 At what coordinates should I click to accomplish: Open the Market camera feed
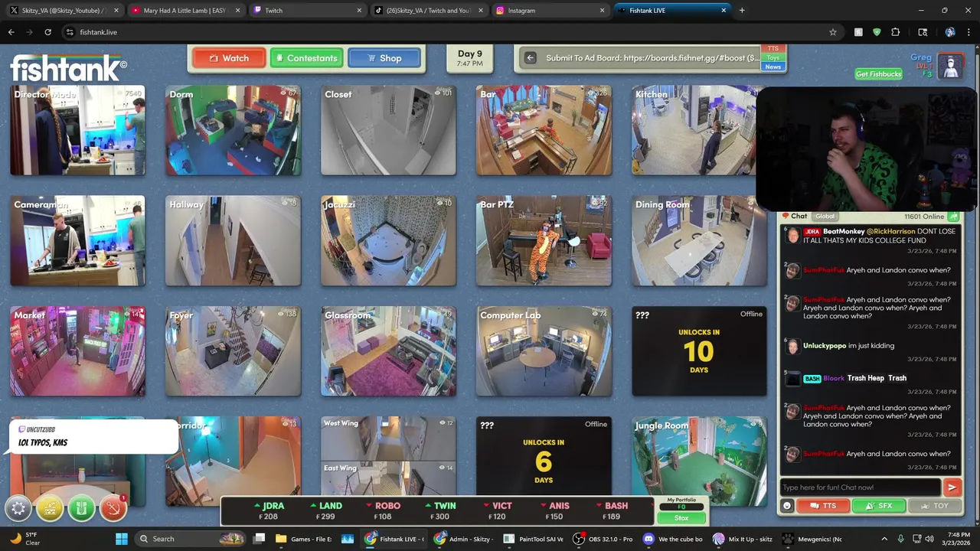[x=77, y=351]
